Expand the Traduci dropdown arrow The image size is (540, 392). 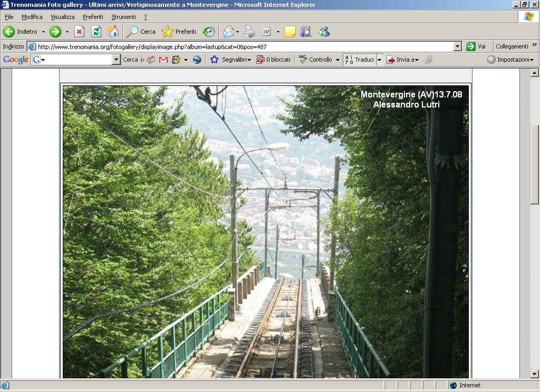(380, 60)
